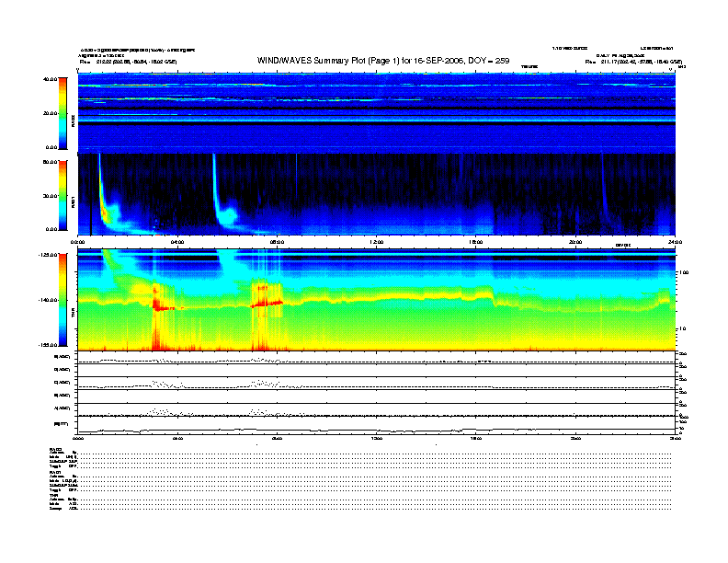The height and width of the screenshot is (563, 728).
Task: Click the -125.00 tick on TNR color bar
Action: tap(48, 255)
